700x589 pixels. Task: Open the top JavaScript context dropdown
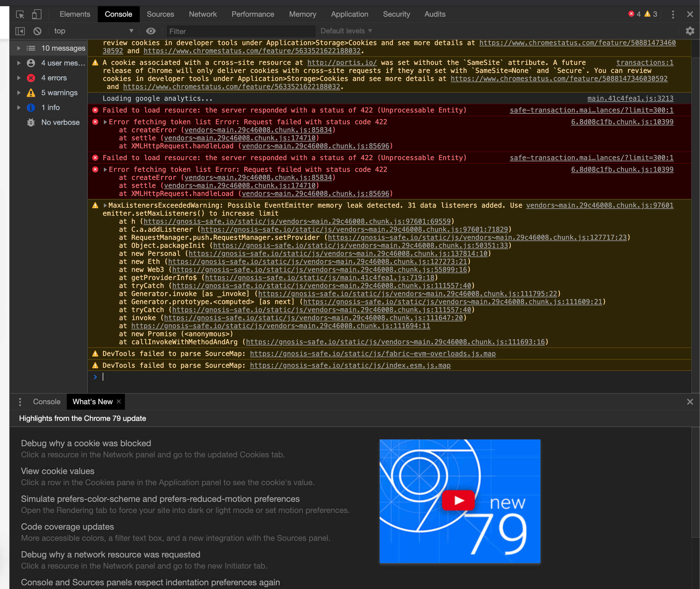coord(94,31)
